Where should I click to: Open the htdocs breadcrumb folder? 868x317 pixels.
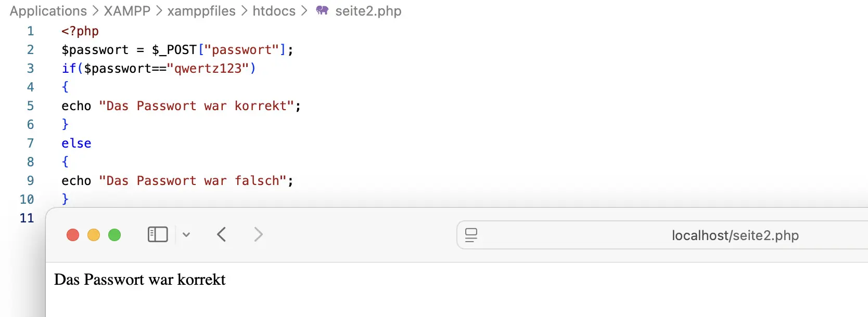tap(274, 11)
